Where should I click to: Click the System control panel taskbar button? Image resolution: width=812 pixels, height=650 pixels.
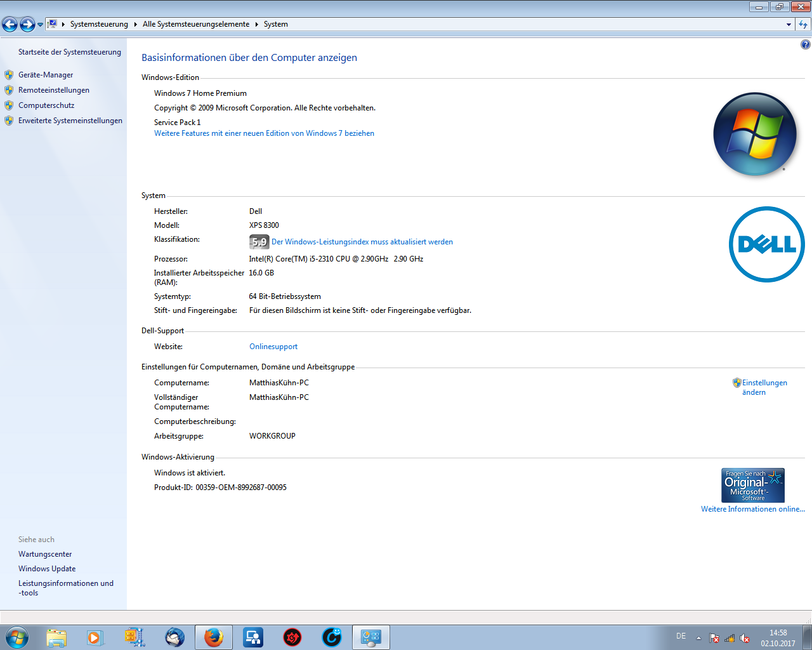pyautogui.click(x=371, y=637)
